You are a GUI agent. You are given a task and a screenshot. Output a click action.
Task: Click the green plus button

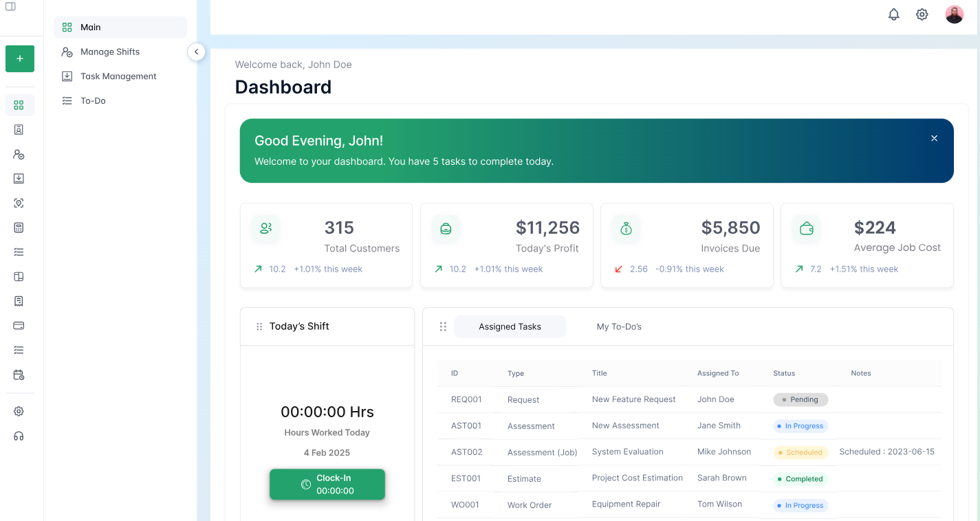pos(19,58)
